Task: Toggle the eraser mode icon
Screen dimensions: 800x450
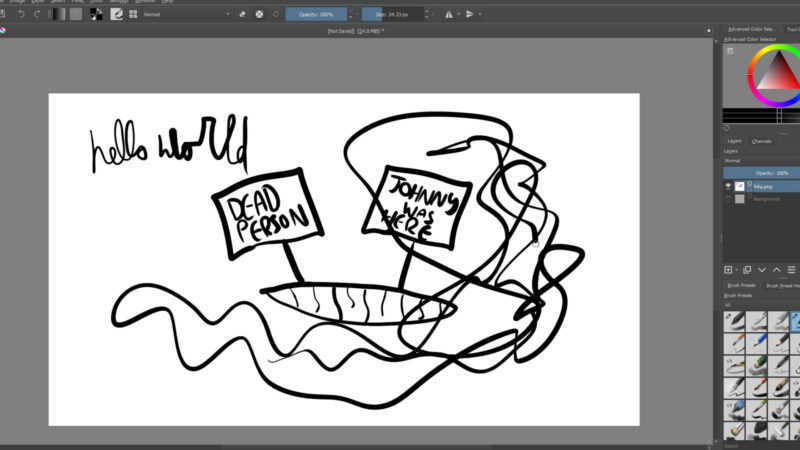Action: (243, 14)
